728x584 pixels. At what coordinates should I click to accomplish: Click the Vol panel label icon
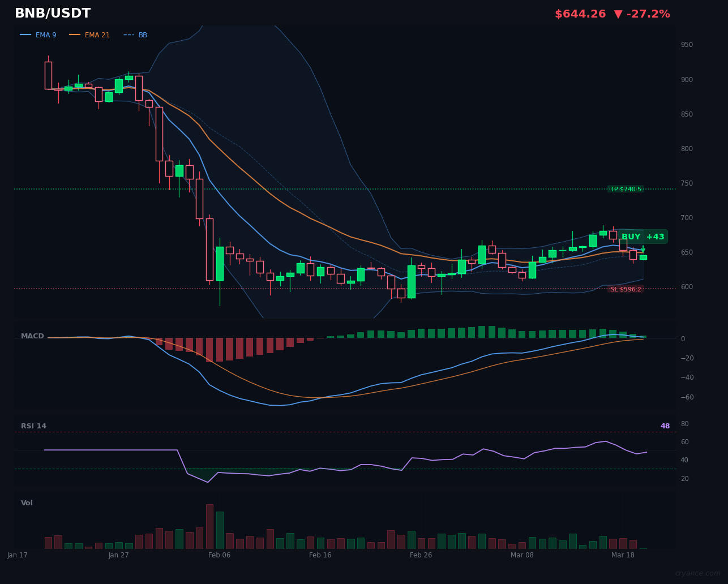tap(26, 503)
